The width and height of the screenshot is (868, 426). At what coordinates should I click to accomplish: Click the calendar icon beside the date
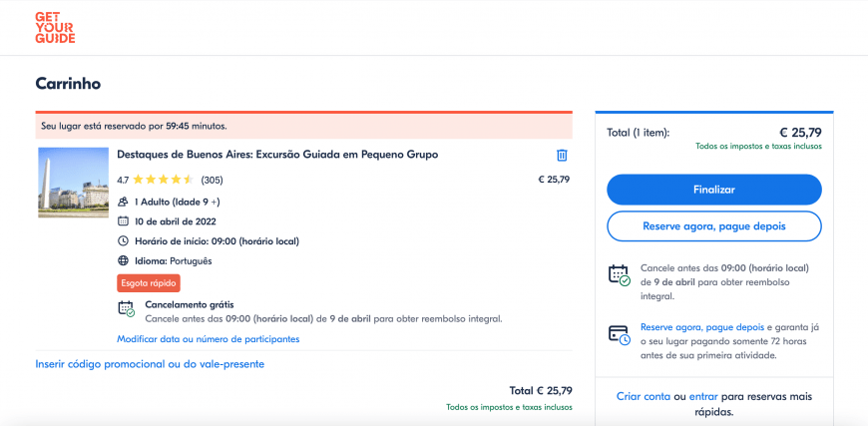[x=123, y=221]
